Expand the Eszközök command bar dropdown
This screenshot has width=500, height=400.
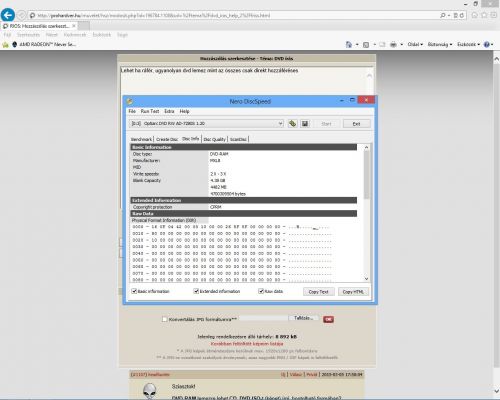pos(468,44)
